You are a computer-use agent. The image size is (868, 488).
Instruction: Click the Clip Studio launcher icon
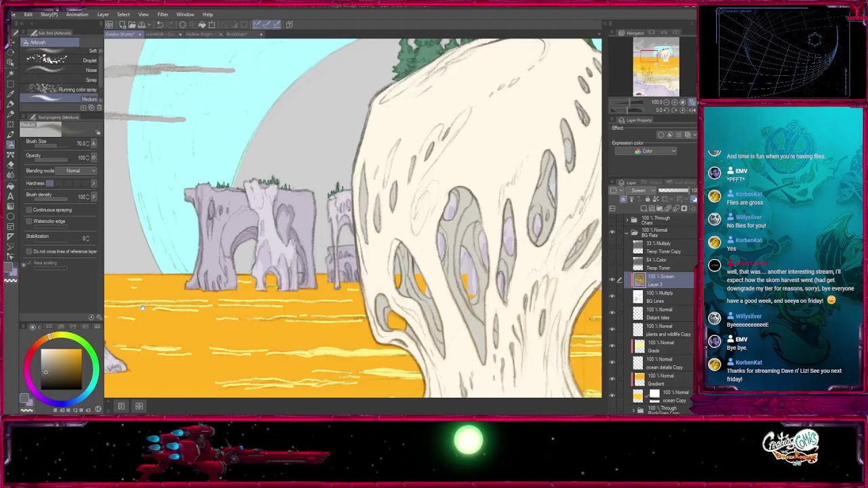[x=108, y=24]
